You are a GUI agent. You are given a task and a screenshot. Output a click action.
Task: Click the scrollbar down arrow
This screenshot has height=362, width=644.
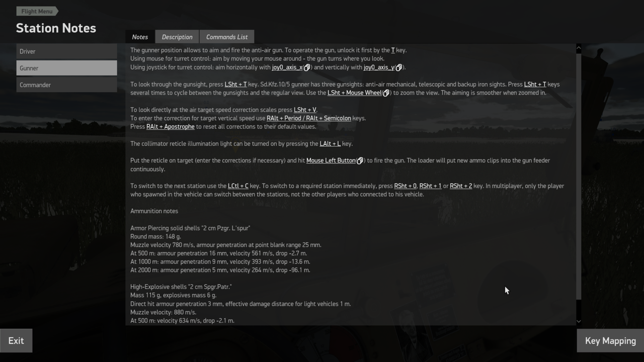point(579,321)
